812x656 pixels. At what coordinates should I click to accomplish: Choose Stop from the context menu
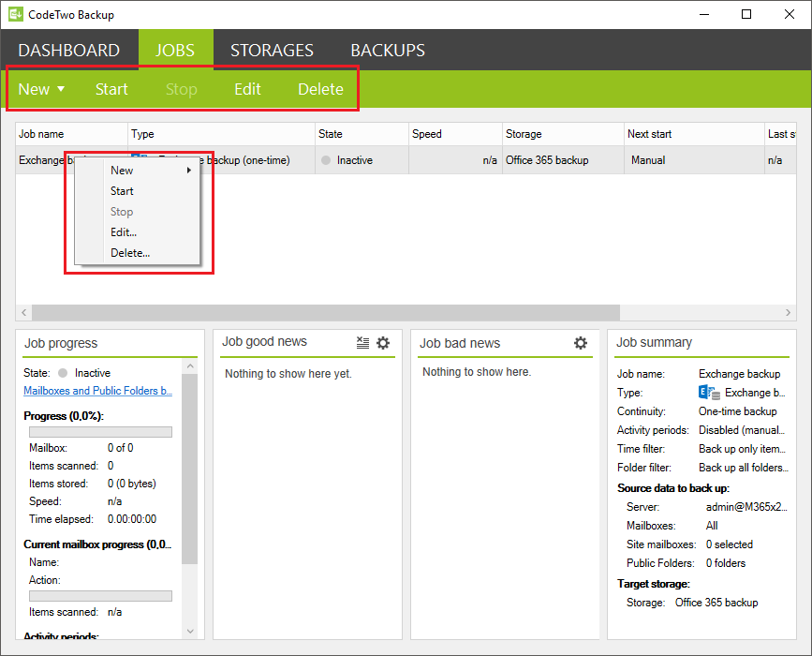click(138, 212)
